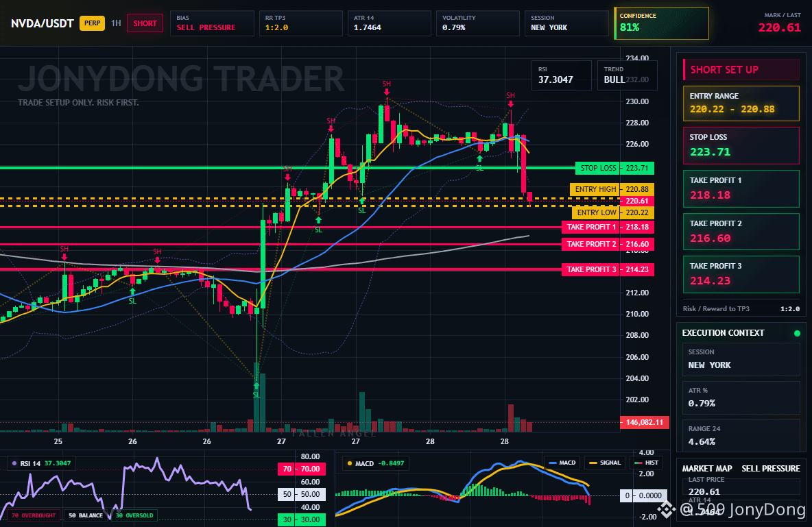Open the Take Profit 1 sidebar card
This screenshot has width=812, height=527.
coord(741,188)
